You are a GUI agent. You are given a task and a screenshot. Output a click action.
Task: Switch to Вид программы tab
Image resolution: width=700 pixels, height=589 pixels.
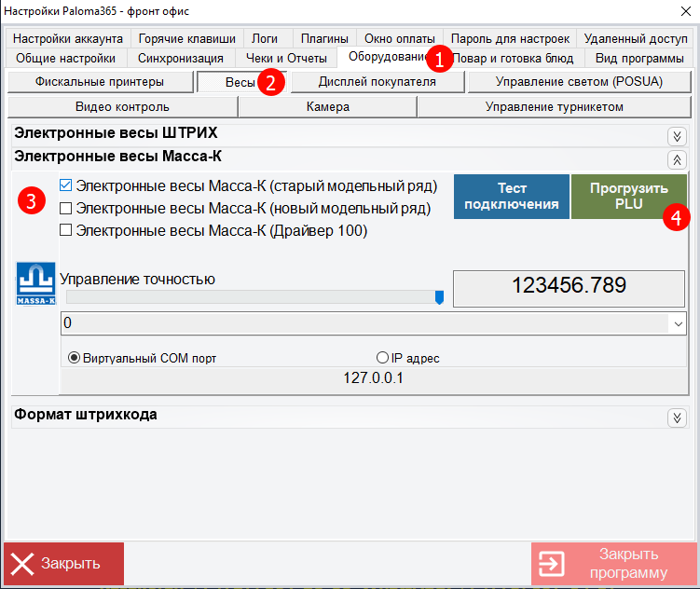[x=639, y=58]
